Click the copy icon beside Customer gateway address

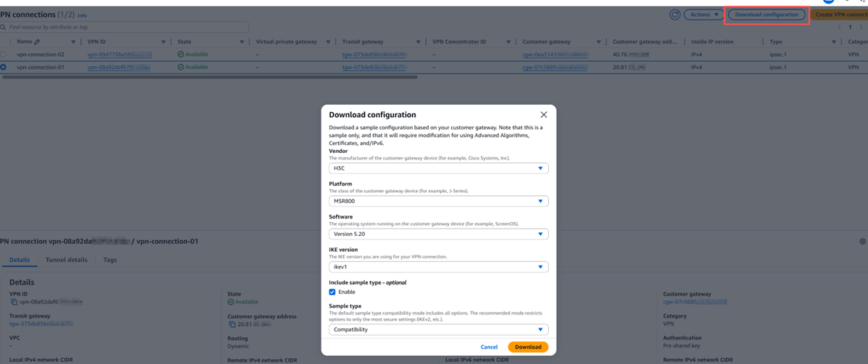pos(232,325)
